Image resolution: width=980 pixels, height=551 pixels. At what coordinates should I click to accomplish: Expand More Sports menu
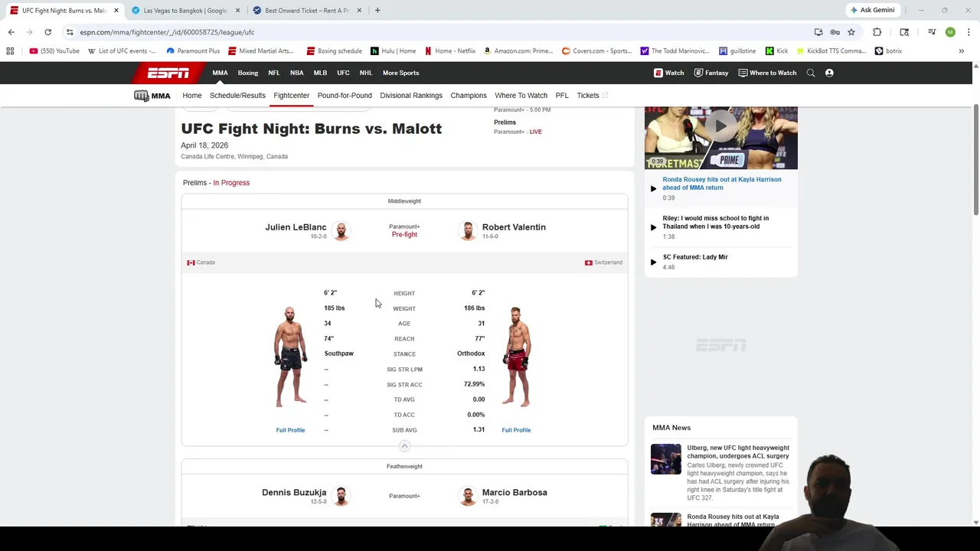(401, 73)
